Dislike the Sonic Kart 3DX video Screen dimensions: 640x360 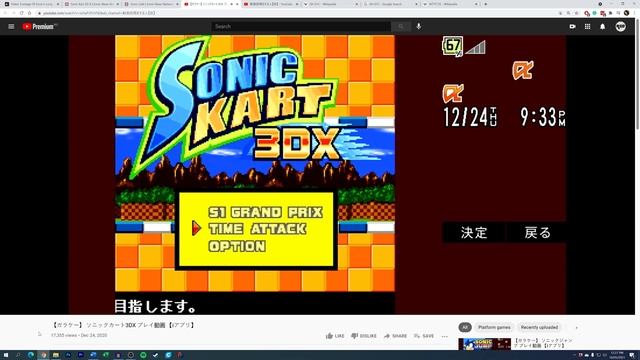tap(364, 336)
